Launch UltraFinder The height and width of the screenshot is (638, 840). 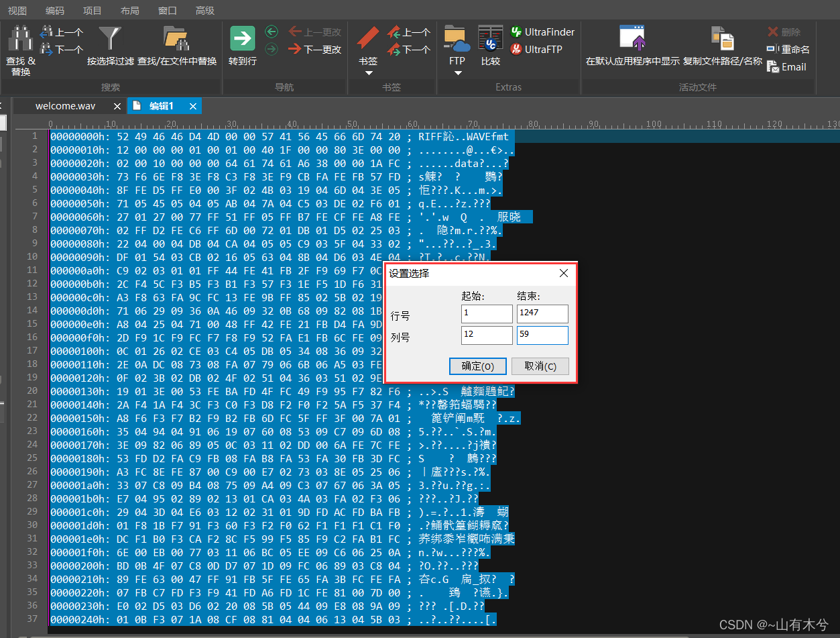[542, 32]
